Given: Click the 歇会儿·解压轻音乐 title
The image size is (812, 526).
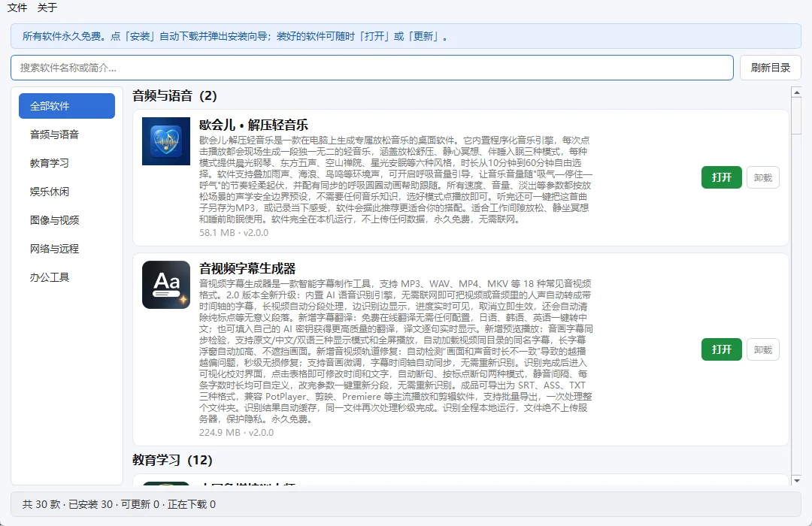Looking at the screenshot, I should pos(253,125).
